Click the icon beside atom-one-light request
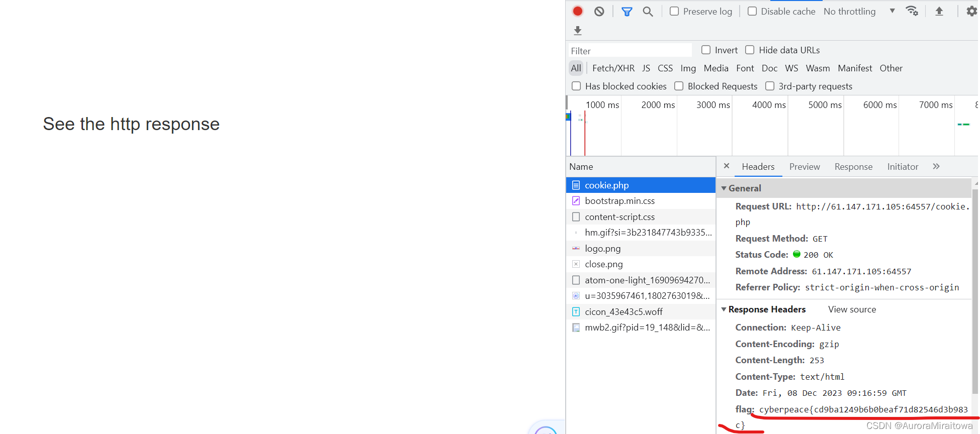This screenshot has height=434, width=980. 576,280
